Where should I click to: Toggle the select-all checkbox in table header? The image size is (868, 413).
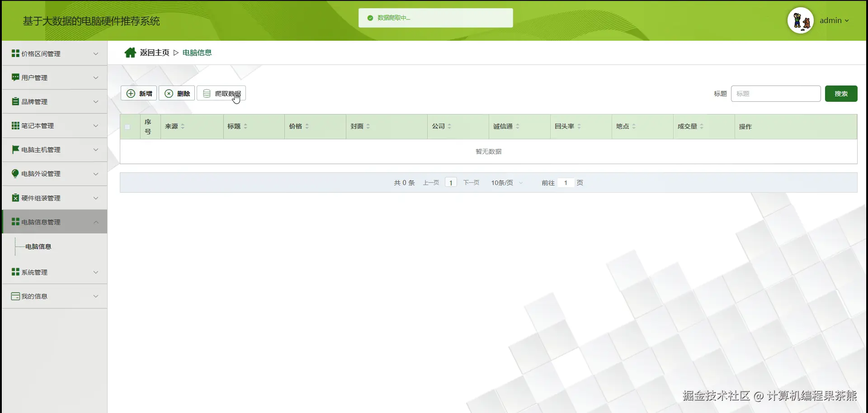click(127, 127)
